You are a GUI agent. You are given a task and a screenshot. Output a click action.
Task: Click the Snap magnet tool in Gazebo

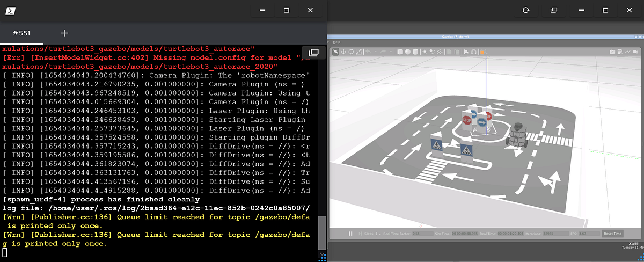474,52
